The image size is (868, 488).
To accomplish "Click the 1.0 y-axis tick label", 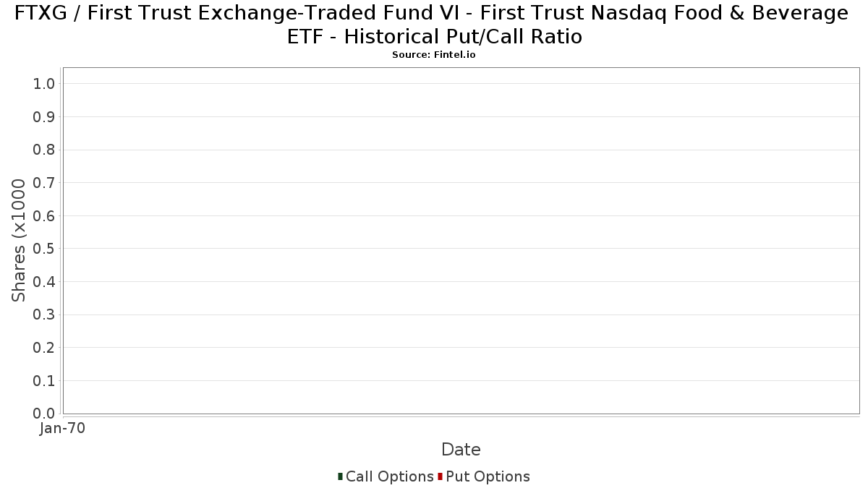I will (44, 84).
